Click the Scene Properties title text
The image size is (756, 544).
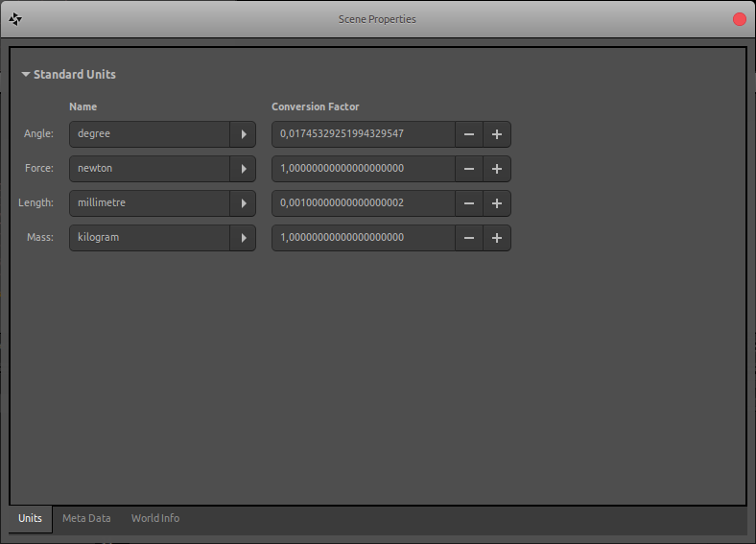(x=377, y=19)
